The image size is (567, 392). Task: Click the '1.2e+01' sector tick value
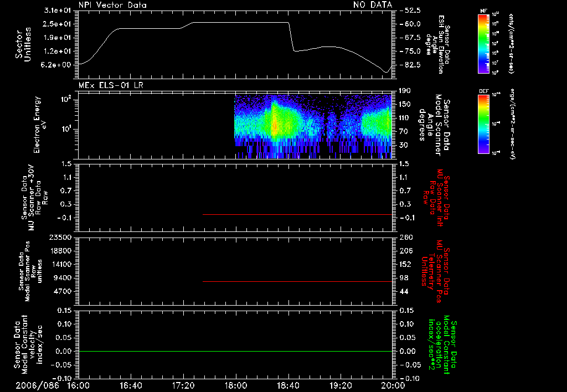coord(57,51)
